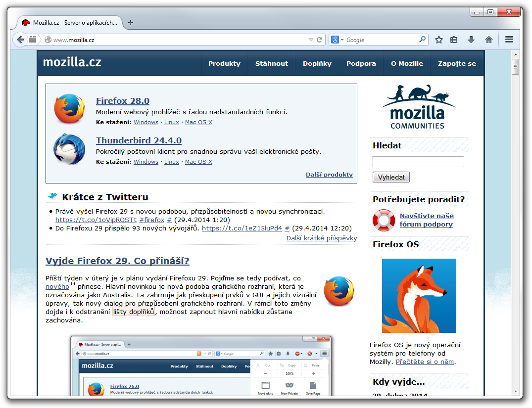532x408 pixels.
Task: Click the magnifier search icon in search bar
Action: pos(422,40)
